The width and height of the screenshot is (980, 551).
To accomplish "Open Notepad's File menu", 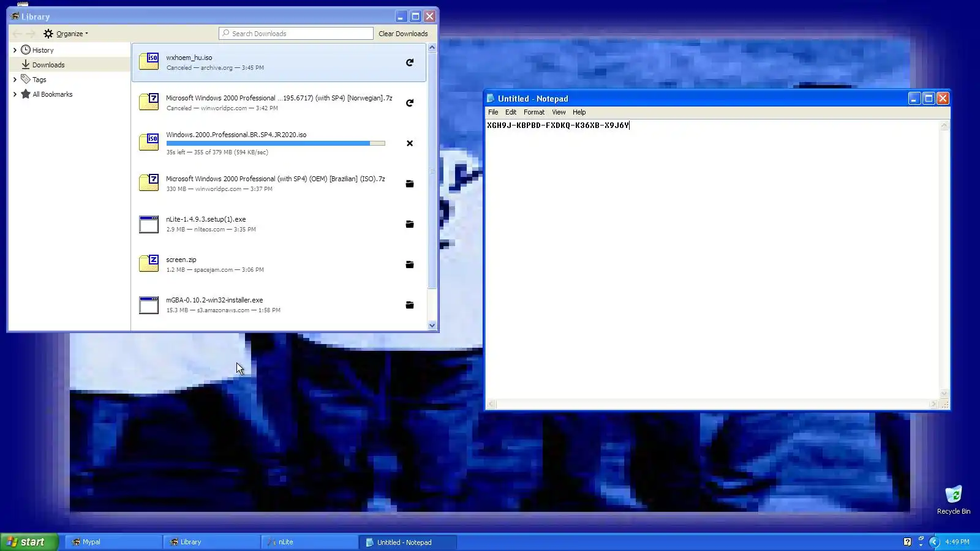I will [493, 112].
